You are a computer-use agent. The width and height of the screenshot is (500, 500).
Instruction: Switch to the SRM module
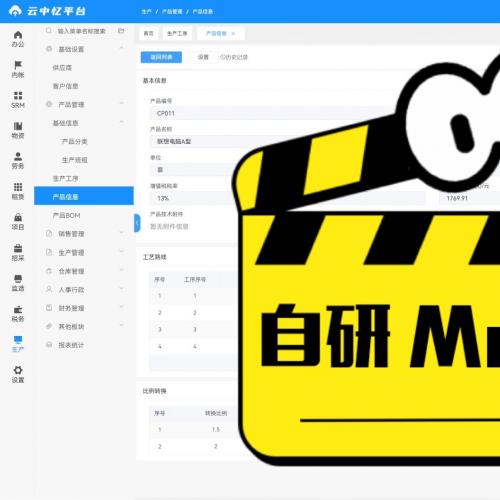tap(18, 100)
